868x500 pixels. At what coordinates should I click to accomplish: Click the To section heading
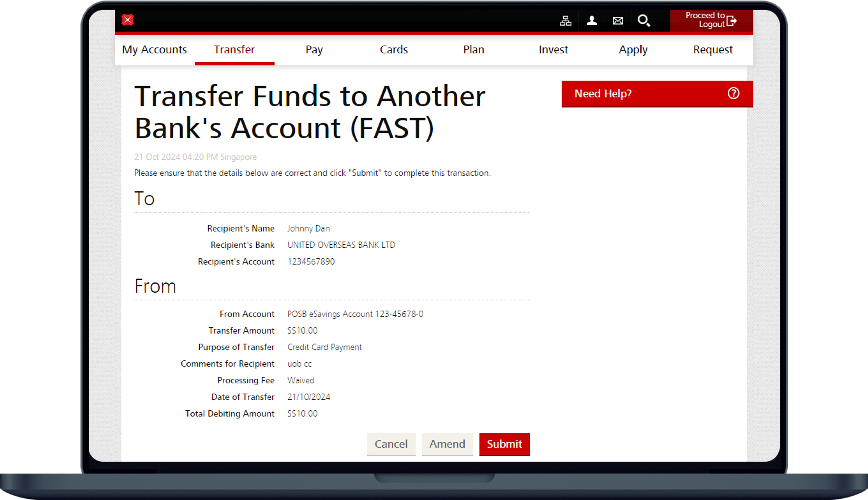tap(144, 199)
